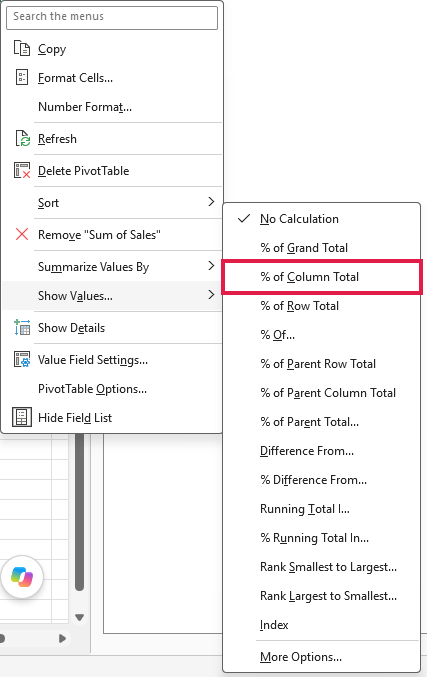
Task: Click the Format Cells... label
Action: (76, 78)
